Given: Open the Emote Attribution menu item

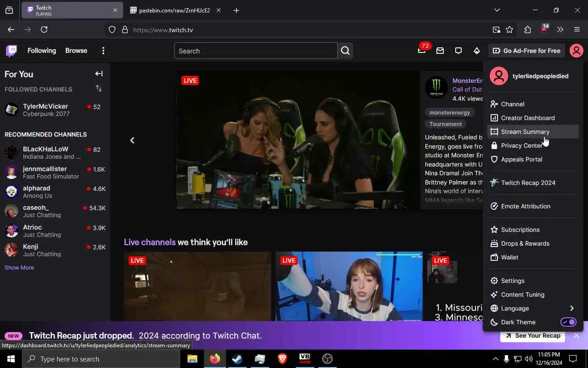Looking at the screenshot, I should pyautogui.click(x=533, y=206).
